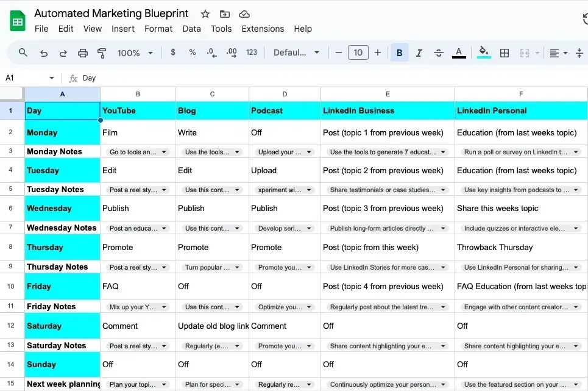This screenshot has height=391, width=588.
Task: Expand Tuesday Notes Blog dropdown chip
Action: point(237,190)
